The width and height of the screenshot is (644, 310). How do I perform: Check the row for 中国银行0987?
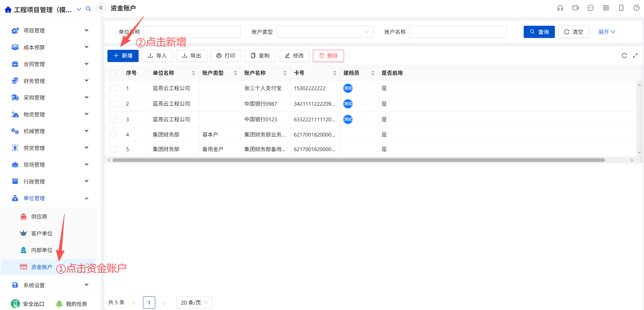coord(114,104)
